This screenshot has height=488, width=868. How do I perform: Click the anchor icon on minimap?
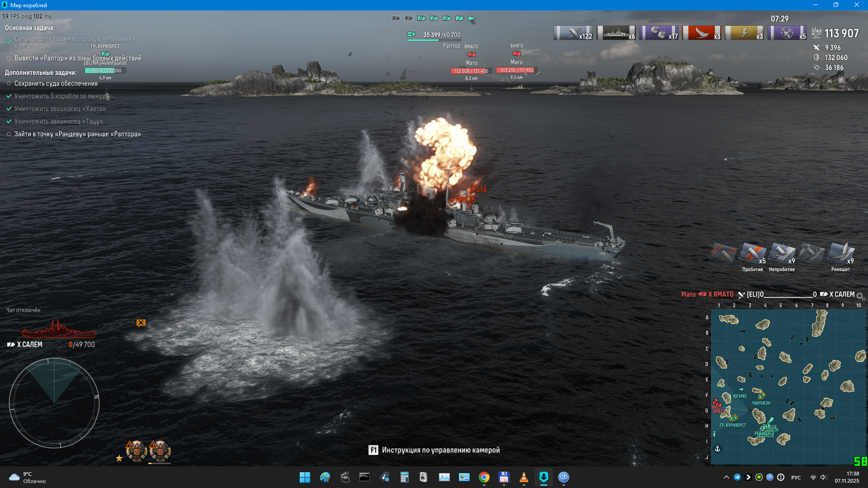click(717, 449)
